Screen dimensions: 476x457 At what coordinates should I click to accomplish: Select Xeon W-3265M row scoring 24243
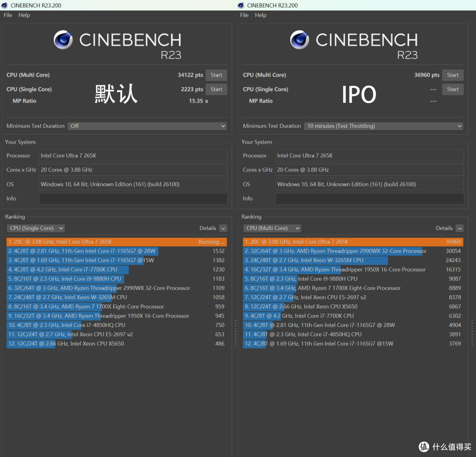353,260
